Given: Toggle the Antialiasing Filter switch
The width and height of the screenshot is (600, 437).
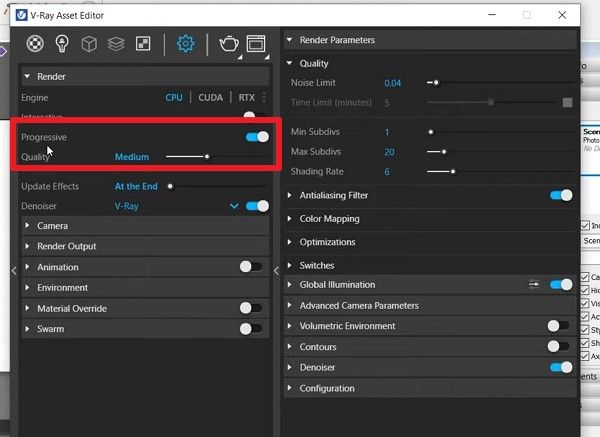Looking at the screenshot, I should pyautogui.click(x=561, y=195).
